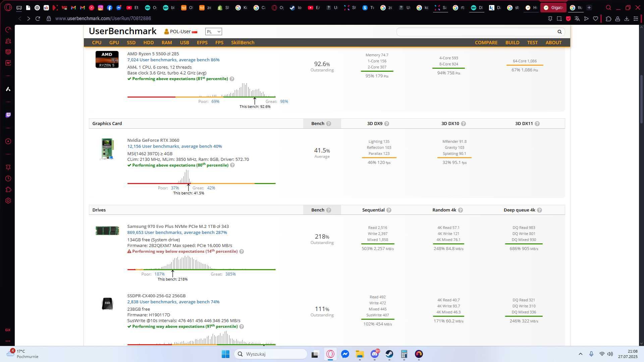Screen dimensions: 644x362
Task: Open the EFPS menu item
Action: 202,43
